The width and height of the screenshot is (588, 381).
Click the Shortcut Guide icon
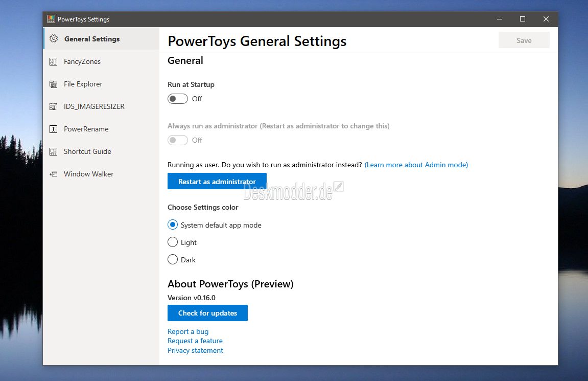coord(54,151)
